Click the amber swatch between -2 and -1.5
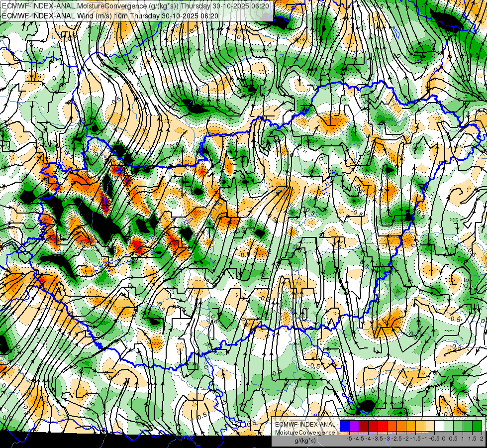 [411, 426]
